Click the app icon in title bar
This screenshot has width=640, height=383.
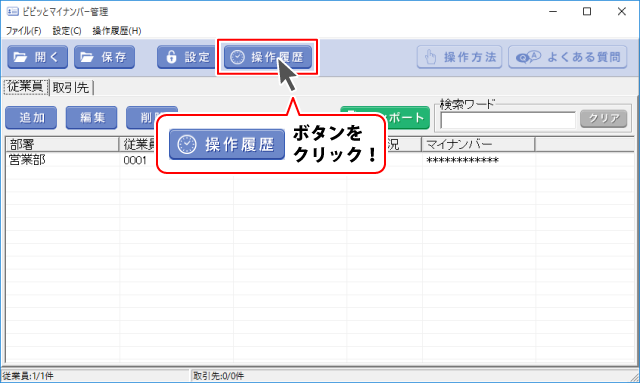pyautogui.click(x=13, y=11)
